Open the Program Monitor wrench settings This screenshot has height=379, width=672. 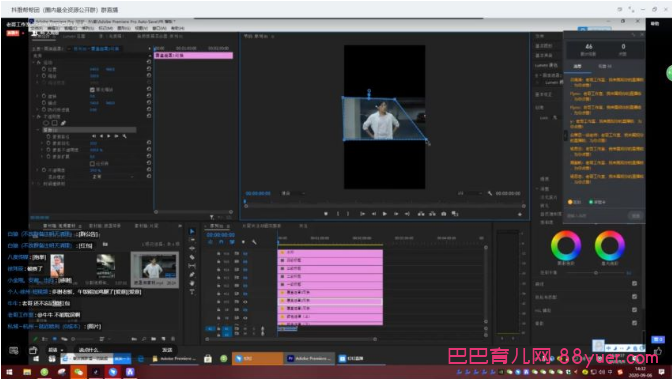pos(490,193)
